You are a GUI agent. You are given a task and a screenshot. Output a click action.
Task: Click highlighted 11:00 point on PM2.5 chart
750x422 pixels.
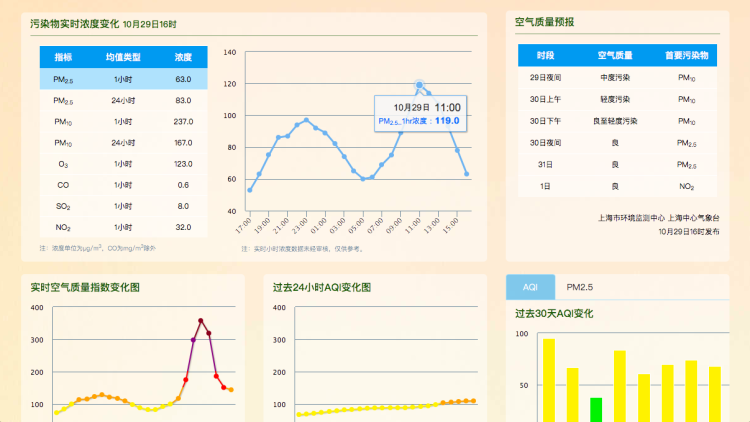[x=419, y=85]
